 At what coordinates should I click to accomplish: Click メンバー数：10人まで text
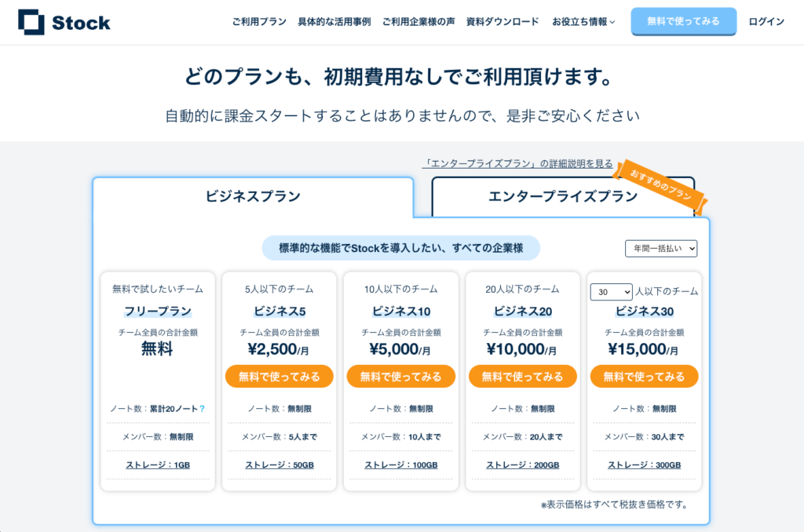tap(401, 437)
